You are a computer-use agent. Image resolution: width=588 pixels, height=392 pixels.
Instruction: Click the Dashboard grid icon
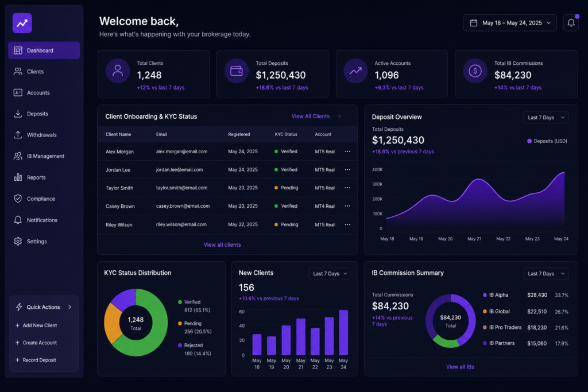click(18, 51)
